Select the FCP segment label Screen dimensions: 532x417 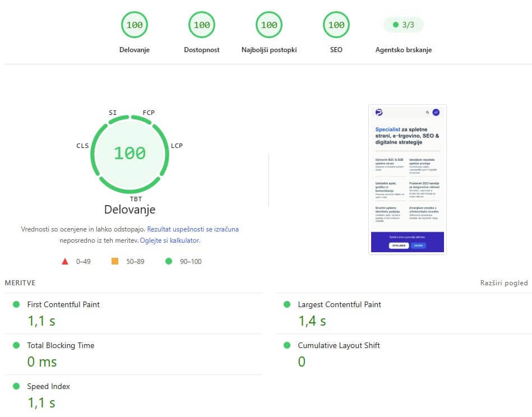point(149,113)
